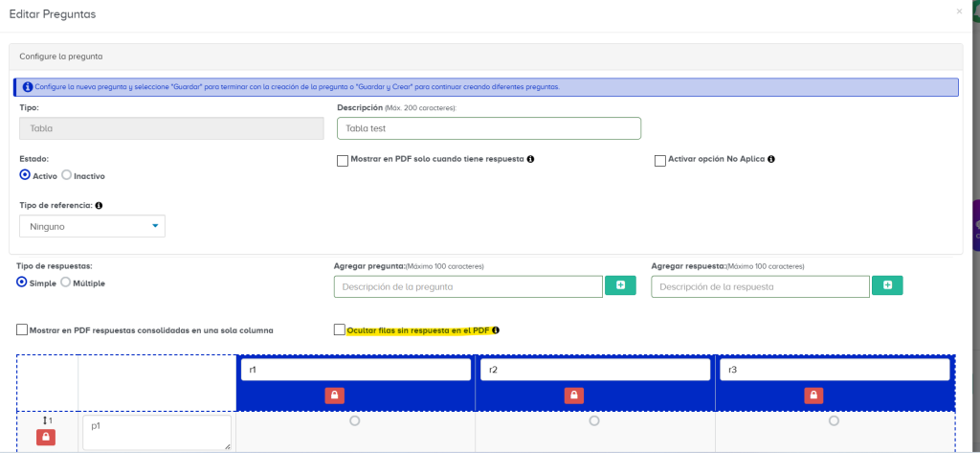The height and width of the screenshot is (453, 980).
Task: Click the lock icon under r2 column
Action: [574, 396]
